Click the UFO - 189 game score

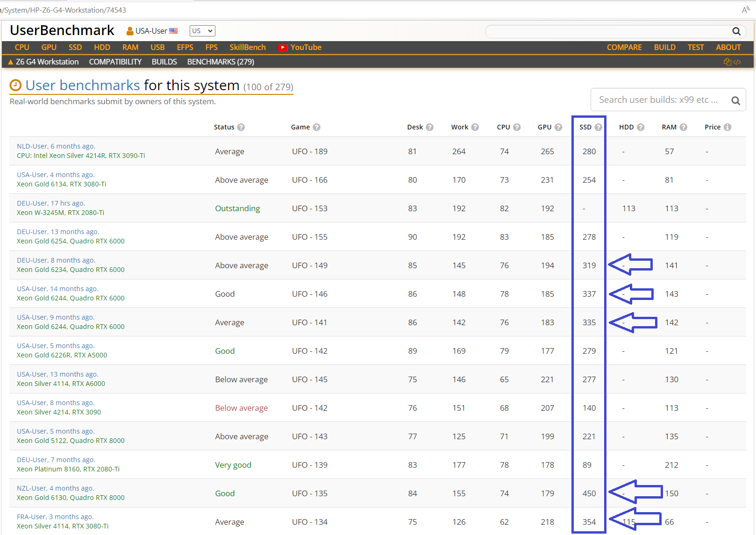click(310, 151)
